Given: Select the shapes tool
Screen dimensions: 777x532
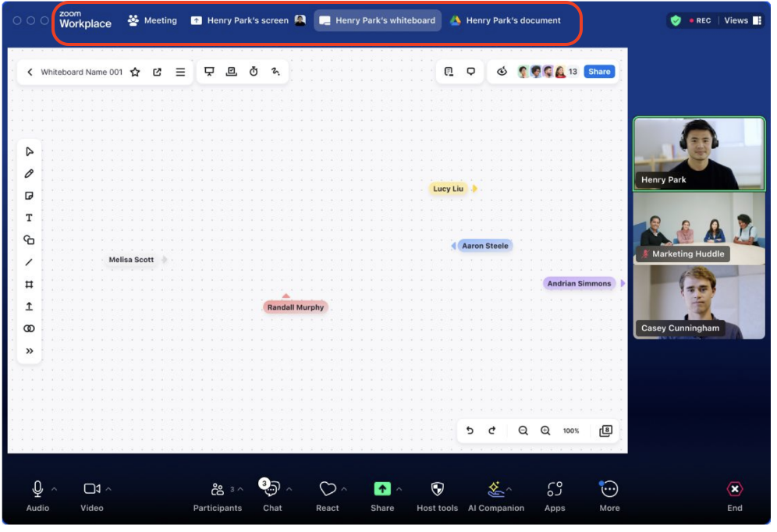Looking at the screenshot, I should [29, 240].
